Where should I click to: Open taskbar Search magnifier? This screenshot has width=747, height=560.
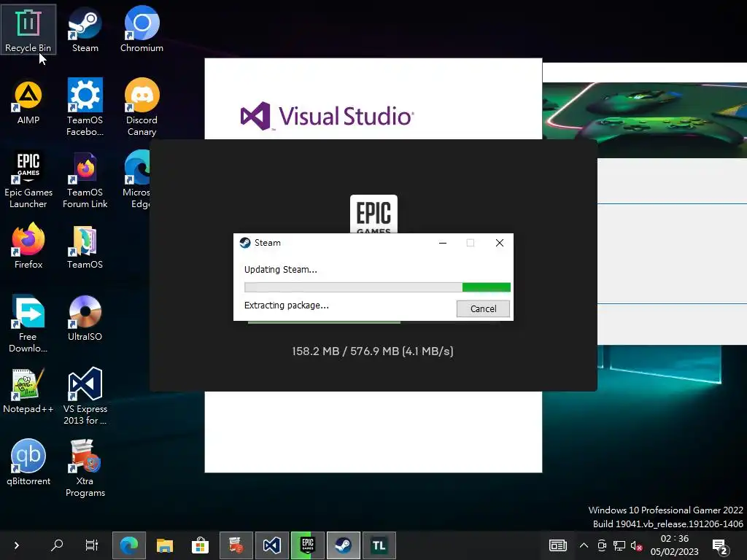tap(57, 545)
